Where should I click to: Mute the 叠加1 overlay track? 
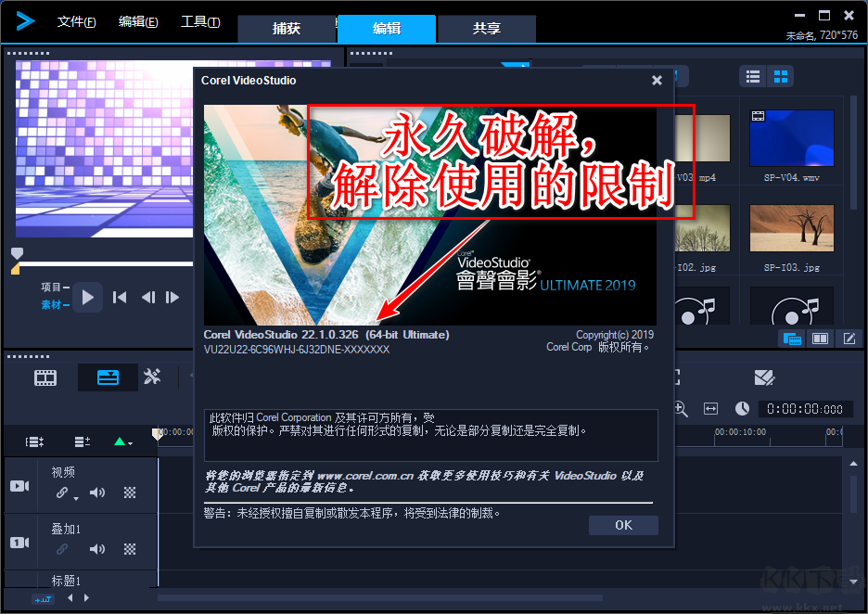[x=97, y=549]
